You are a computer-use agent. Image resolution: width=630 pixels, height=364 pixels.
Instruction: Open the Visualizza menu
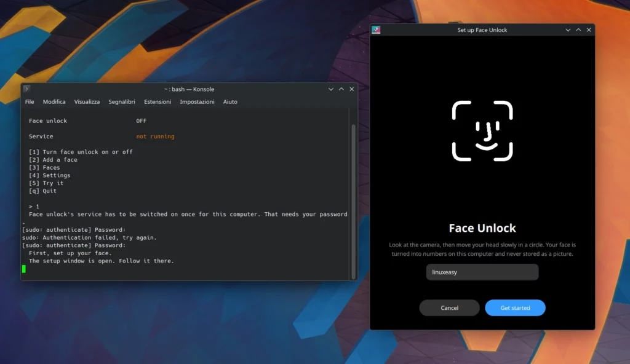coord(87,101)
